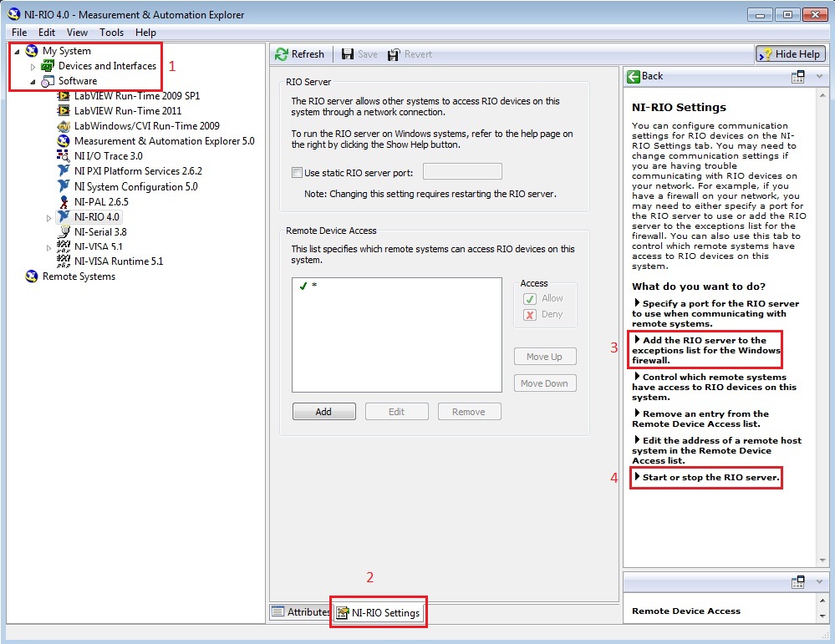Select the NI-PAL 2.6.5 icon
Image resolution: width=835 pixels, height=644 pixels.
(x=64, y=201)
